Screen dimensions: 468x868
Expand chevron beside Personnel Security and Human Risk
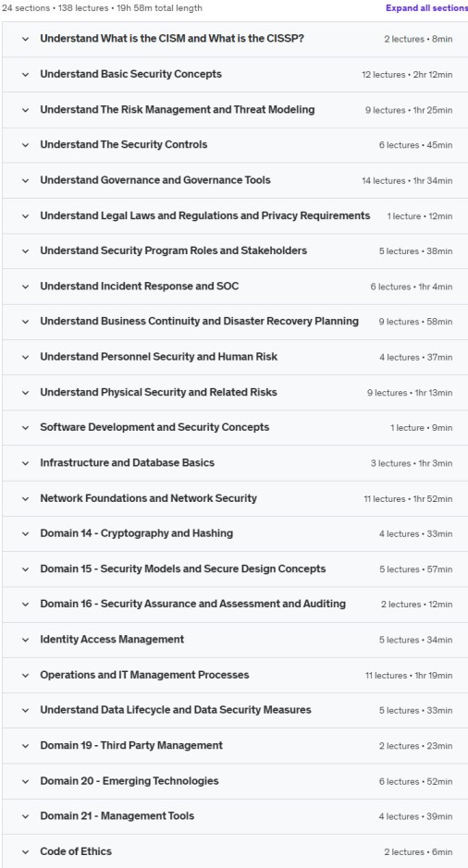point(26,357)
